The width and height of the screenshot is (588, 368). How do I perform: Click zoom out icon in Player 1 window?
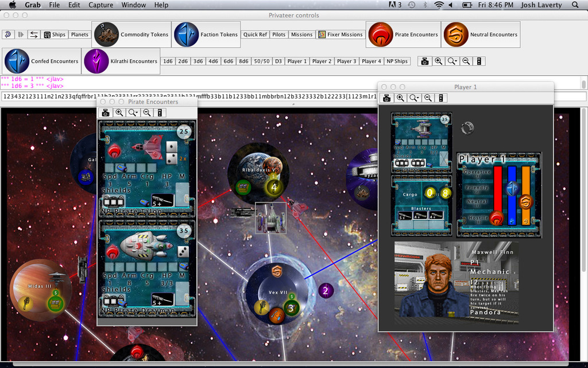[x=428, y=98]
